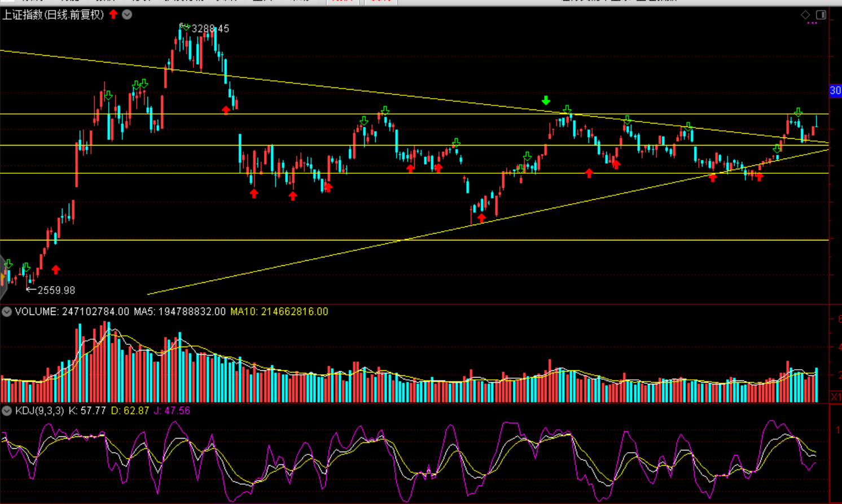The width and height of the screenshot is (842, 504).
Task: Click the yellow D value label
Action: 130,411
